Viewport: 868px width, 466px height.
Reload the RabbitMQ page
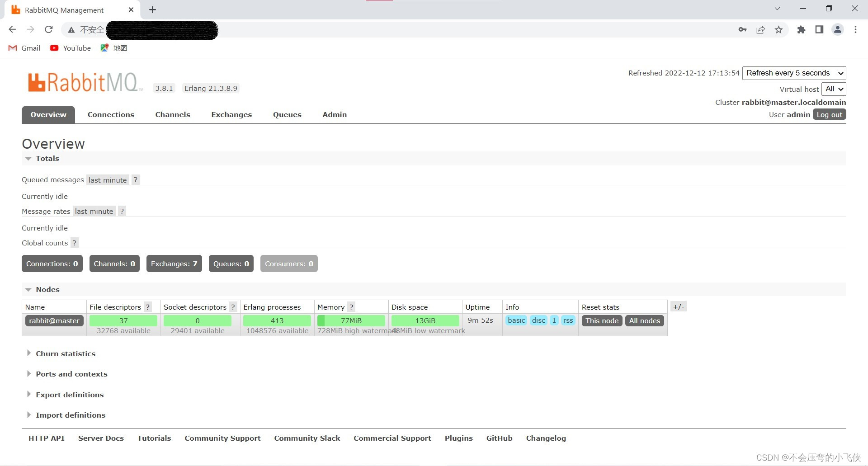pyautogui.click(x=49, y=29)
